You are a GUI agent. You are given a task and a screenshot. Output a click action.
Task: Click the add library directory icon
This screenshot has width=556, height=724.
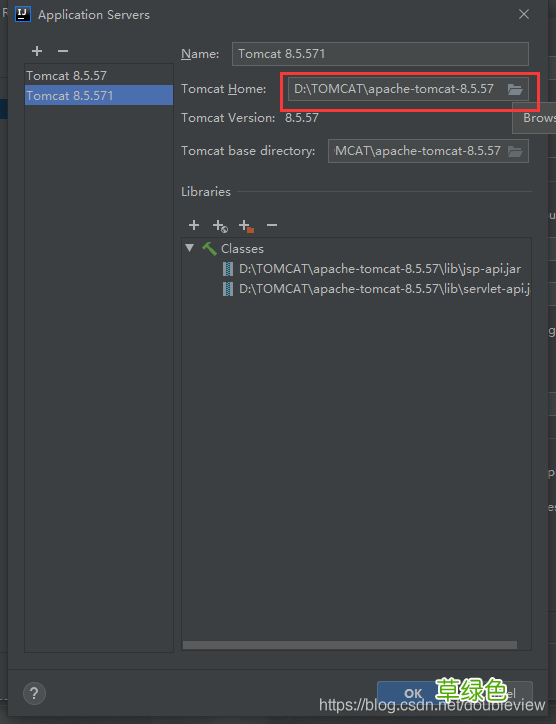tap(246, 226)
